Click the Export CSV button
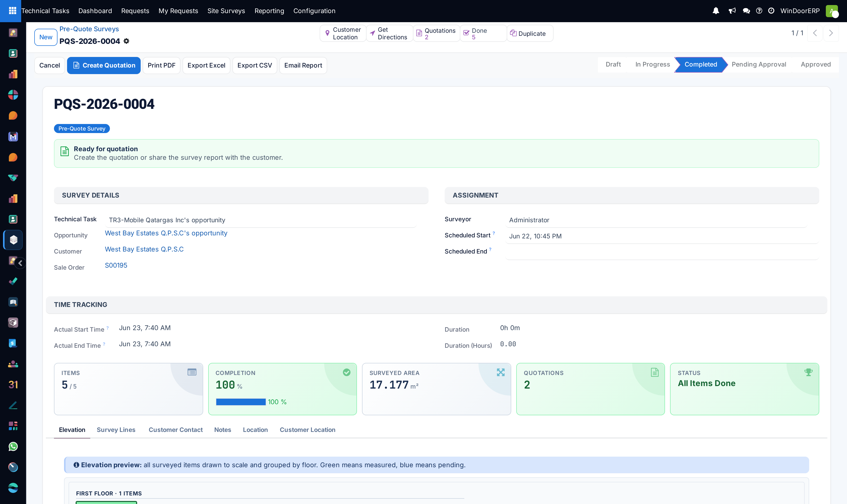The width and height of the screenshot is (847, 504). point(255,66)
